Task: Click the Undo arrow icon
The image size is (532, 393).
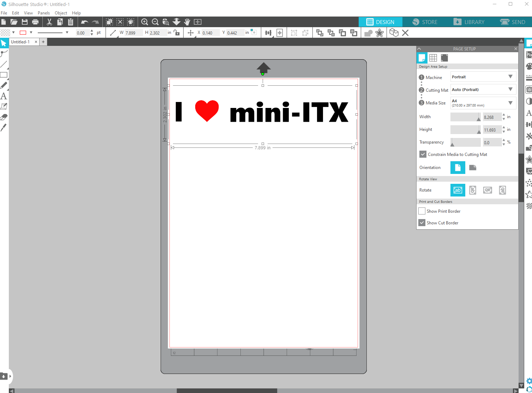Action: click(84, 22)
